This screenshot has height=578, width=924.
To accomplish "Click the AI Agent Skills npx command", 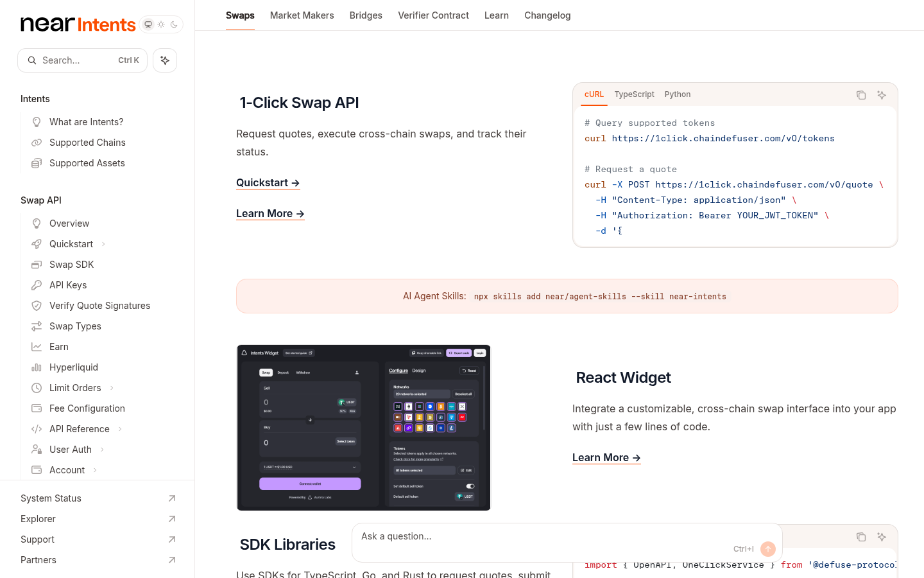I will [600, 297].
